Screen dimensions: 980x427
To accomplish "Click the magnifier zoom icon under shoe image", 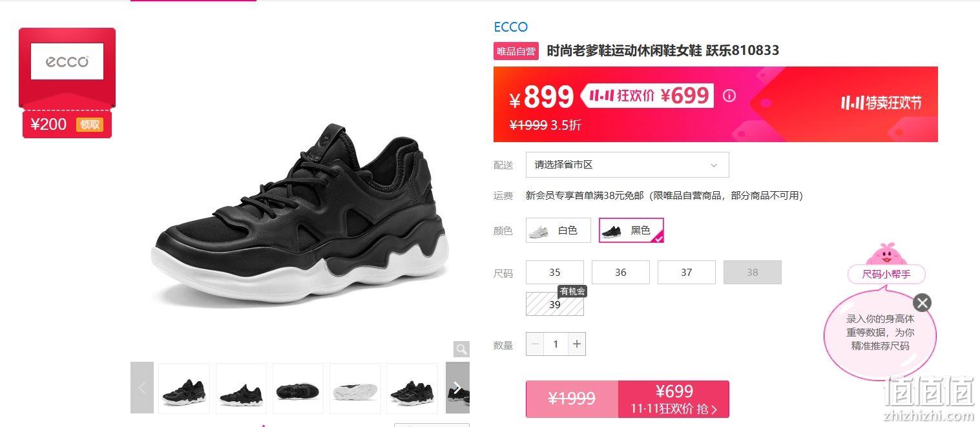I will (x=461, y=349).
